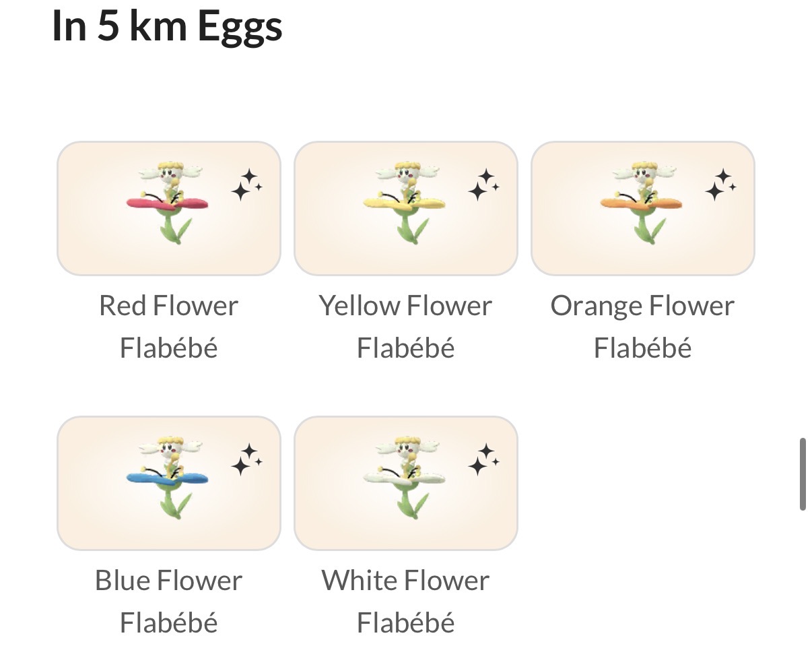Click the vertical scrollbar thumb

tap(802, 474)
